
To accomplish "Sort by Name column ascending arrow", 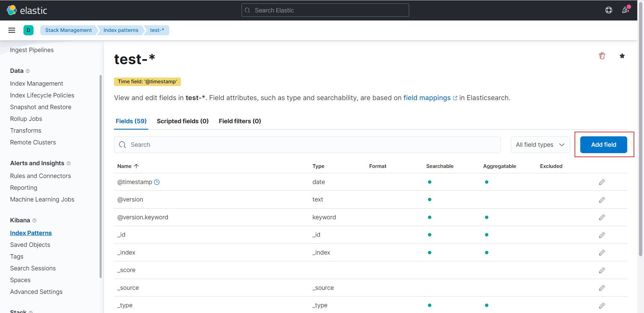I will tap(137, 166).
